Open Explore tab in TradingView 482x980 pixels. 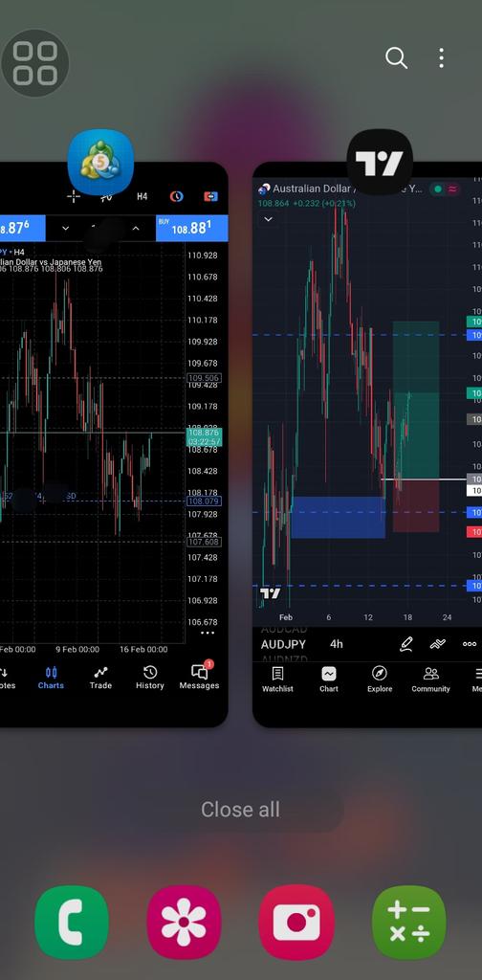[380, 679]
